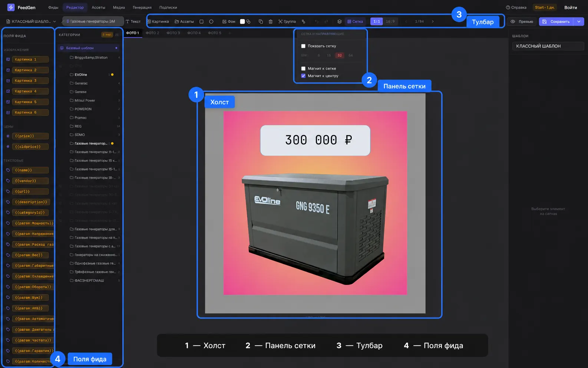Switch to ФОТО 2 tab
The width and height of the screenshot is (588, 368).
point(152,33)
